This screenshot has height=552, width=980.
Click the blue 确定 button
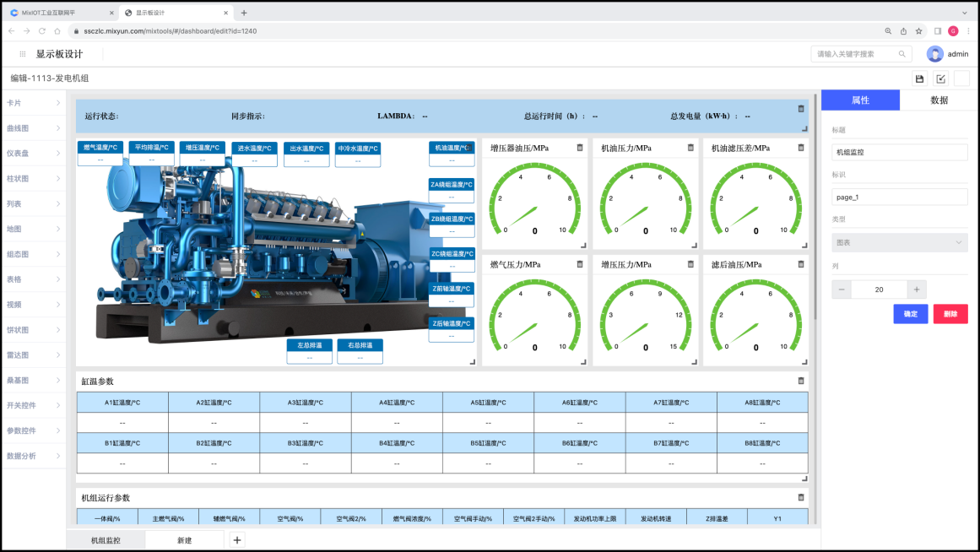point(911,314)
